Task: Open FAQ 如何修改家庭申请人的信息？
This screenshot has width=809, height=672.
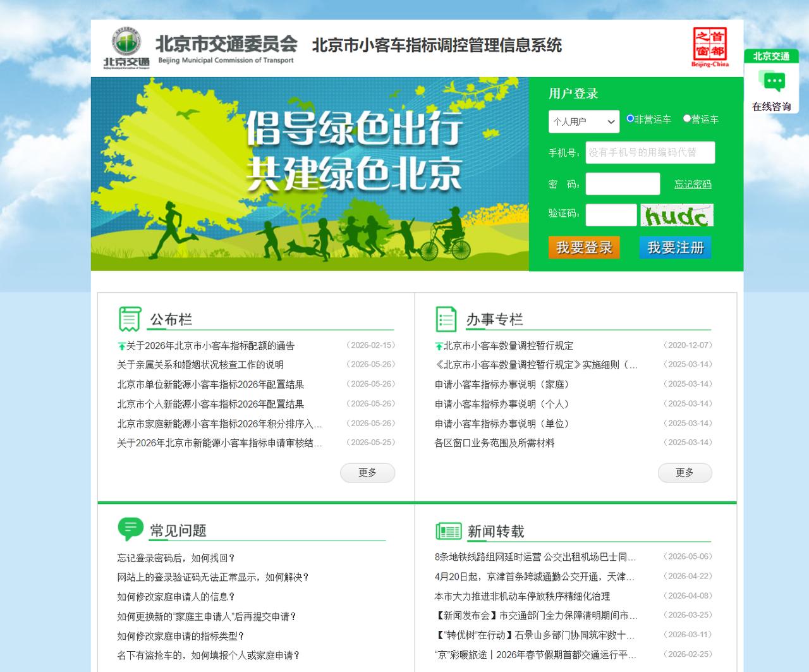Action: click(176, 597)
